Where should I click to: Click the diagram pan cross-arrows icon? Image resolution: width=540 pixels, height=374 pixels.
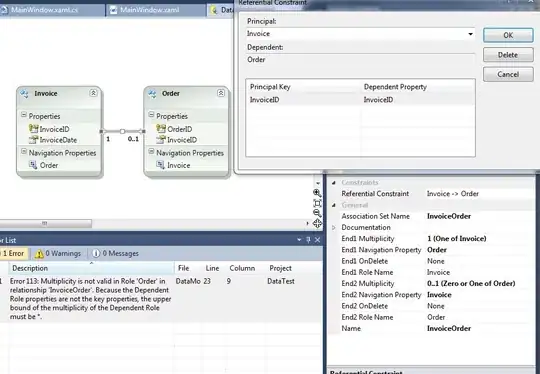pos(317,224)
